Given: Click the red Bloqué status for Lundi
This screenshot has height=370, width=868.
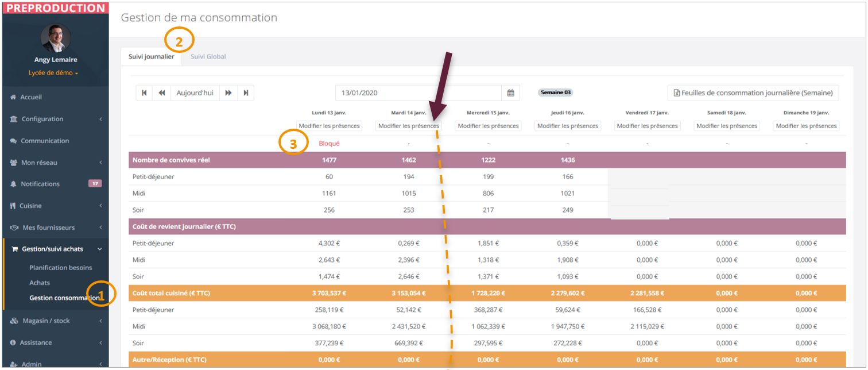Looking at the screenshot, I should (329, 143).
